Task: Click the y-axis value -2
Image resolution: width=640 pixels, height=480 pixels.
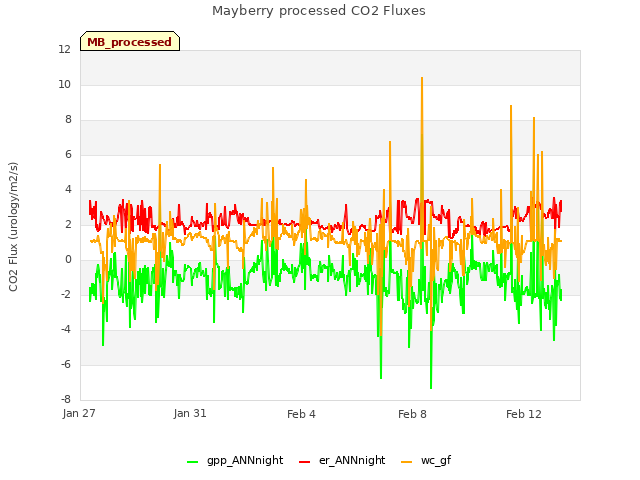Action: (x=66, y=294)
